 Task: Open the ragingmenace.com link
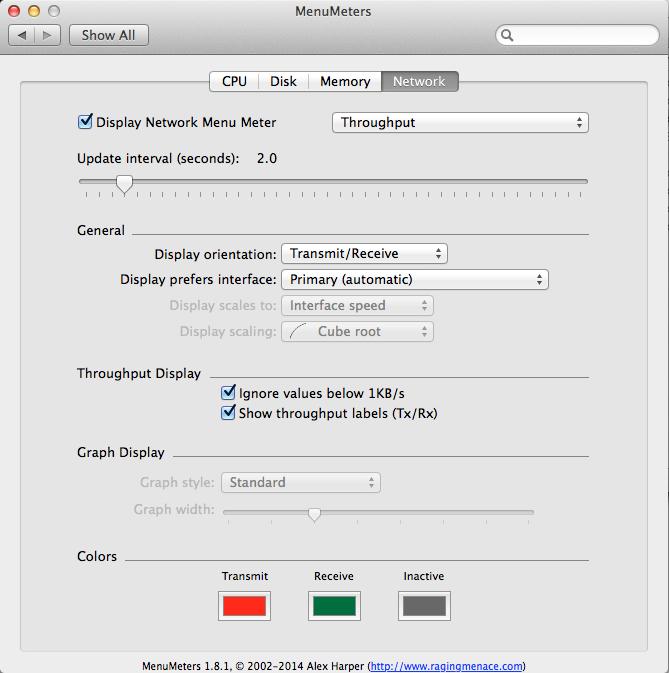pyautogui.click(x=446, y=666)
